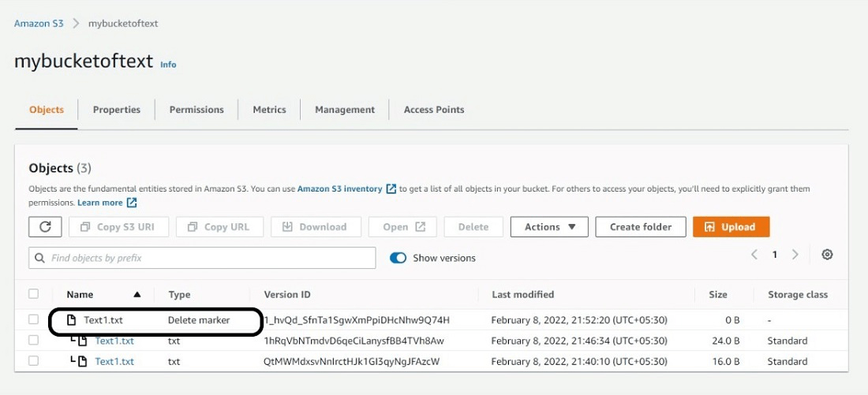The width and height of the screenshot is (868, 395).
Task: Click version ID 1hRqVbNTmdvD6qeCiLanysfBB4TVh8Aw
Action: 354,341
